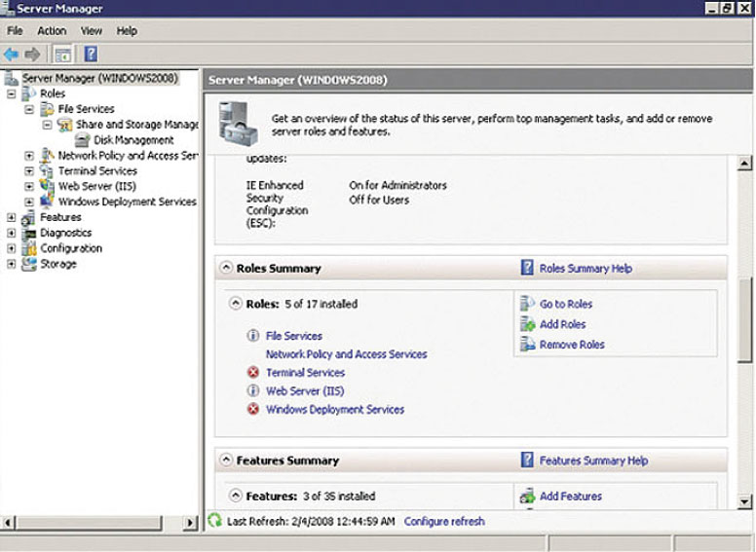Click the Terminal Services error status icon
Viewport: 756px width, 552px height.
pos(252,373)
